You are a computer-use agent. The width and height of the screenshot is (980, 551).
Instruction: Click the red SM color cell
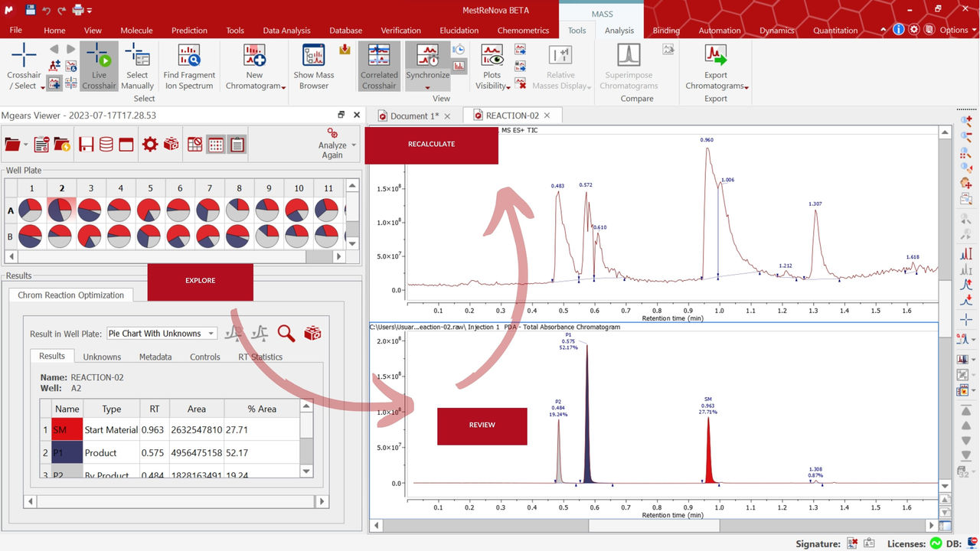(x=67, y=430)
